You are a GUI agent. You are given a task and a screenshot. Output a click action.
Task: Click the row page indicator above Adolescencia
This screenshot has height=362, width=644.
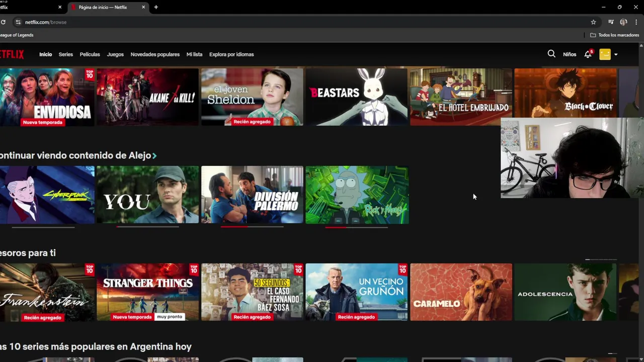pos(601,259)
